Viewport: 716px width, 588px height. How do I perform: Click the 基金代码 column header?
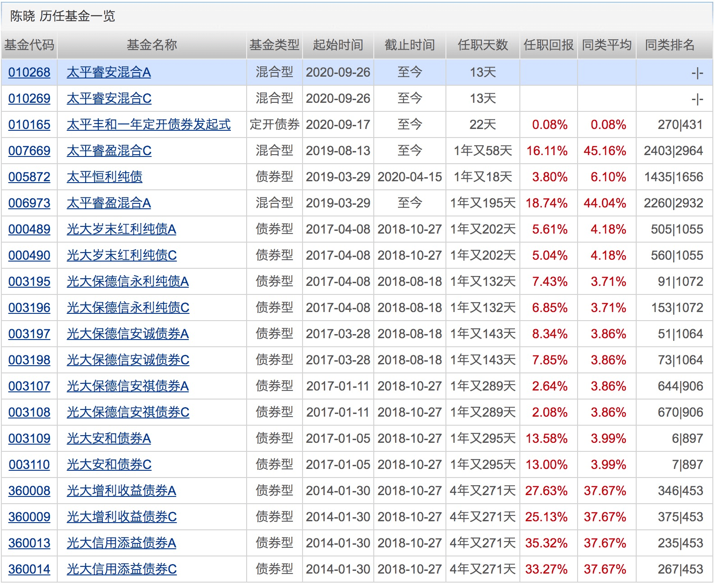coord(29,45)
